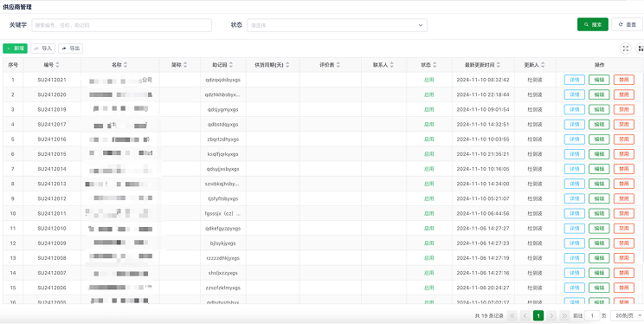
Task: Open 详情 for SU2412007
Action: [x=574, y=273]
